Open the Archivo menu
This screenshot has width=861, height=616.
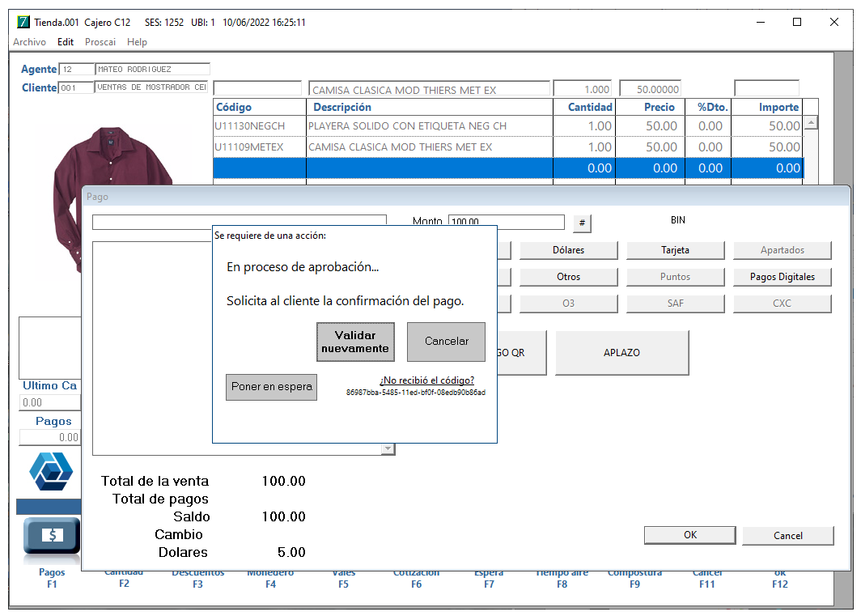point(30,42)
